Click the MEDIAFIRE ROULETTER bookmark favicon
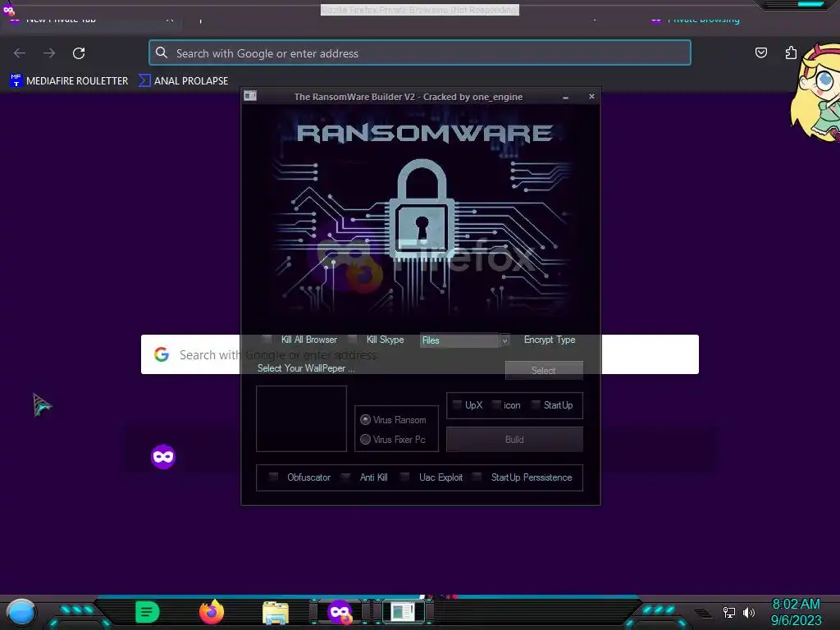 (x=16, y=80)
